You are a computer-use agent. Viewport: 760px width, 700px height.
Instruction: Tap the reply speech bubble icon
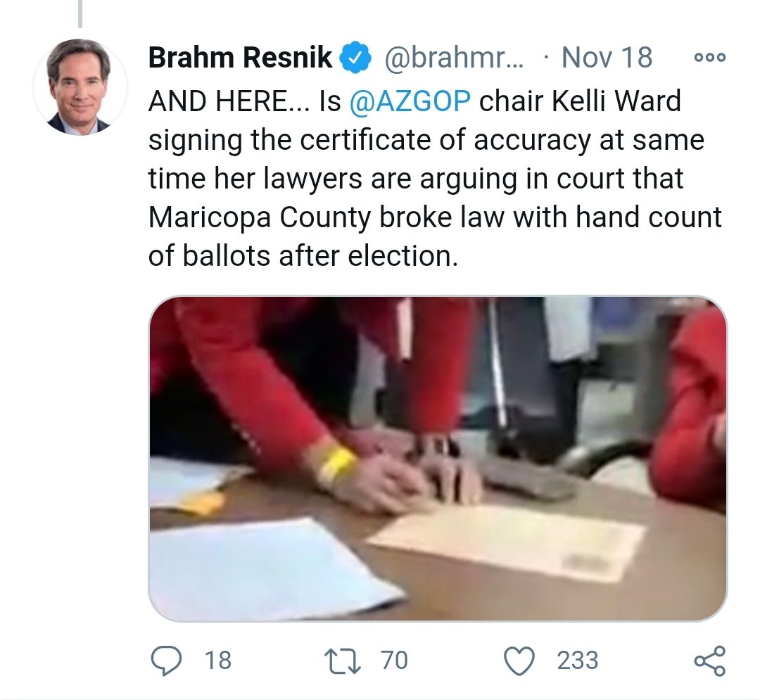tap(166, 661)
